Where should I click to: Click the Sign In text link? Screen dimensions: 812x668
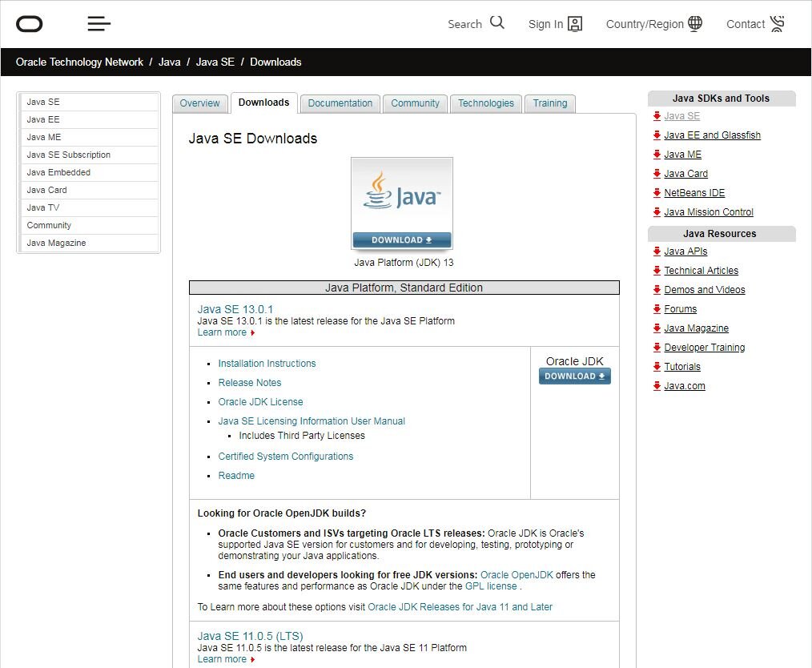point(545,24)
